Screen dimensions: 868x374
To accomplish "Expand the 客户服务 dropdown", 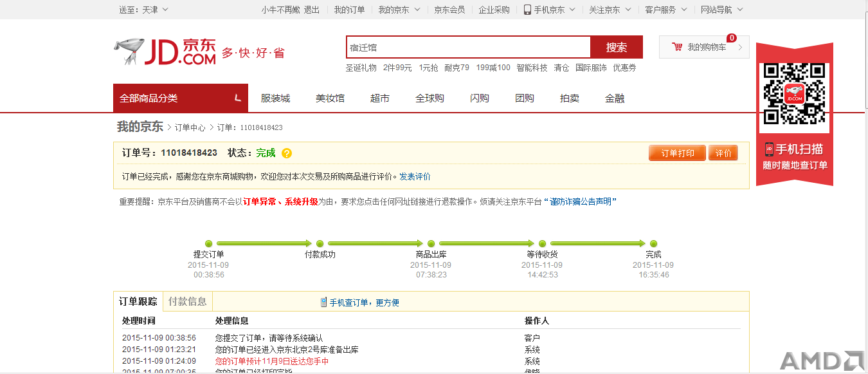I will (666, 10).
